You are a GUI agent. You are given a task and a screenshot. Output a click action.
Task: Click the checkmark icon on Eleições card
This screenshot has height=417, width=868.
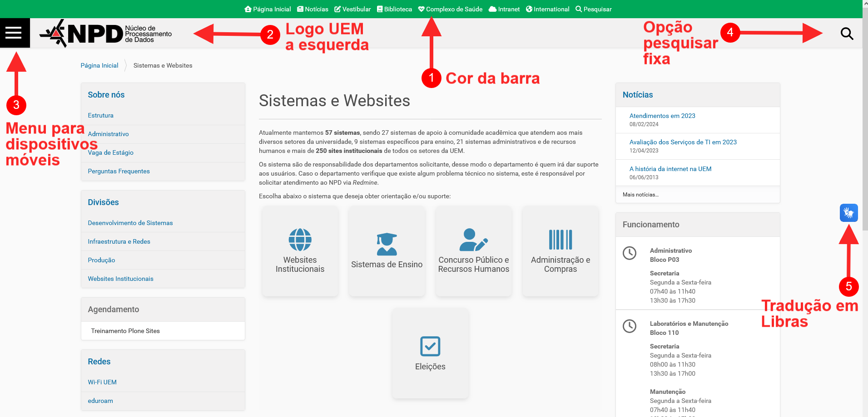[430, 346]
